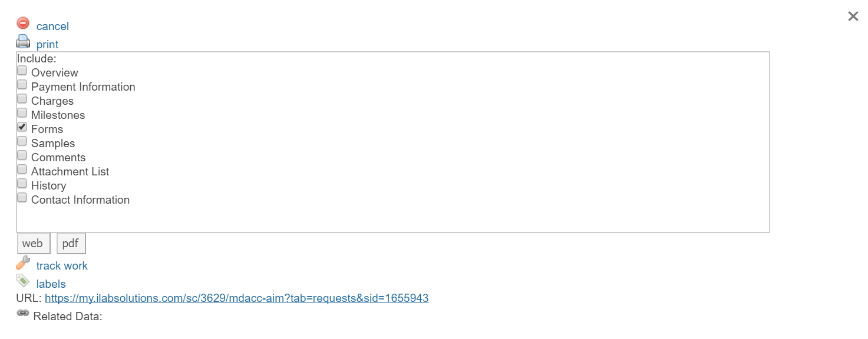Click the red cancel icon
Viewport: 868px width, 339px height.
pyautogui.click(x=23, y=24)
